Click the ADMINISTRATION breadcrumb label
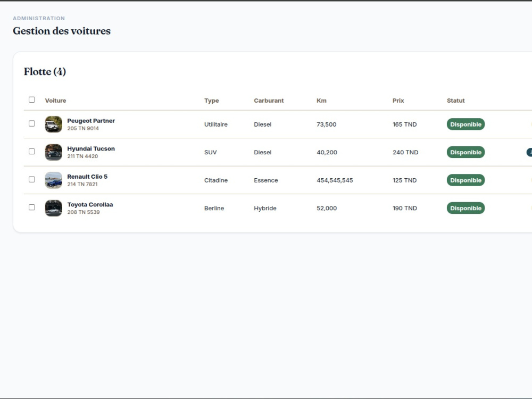Screen dimensions: 532x399 point(39,18)
